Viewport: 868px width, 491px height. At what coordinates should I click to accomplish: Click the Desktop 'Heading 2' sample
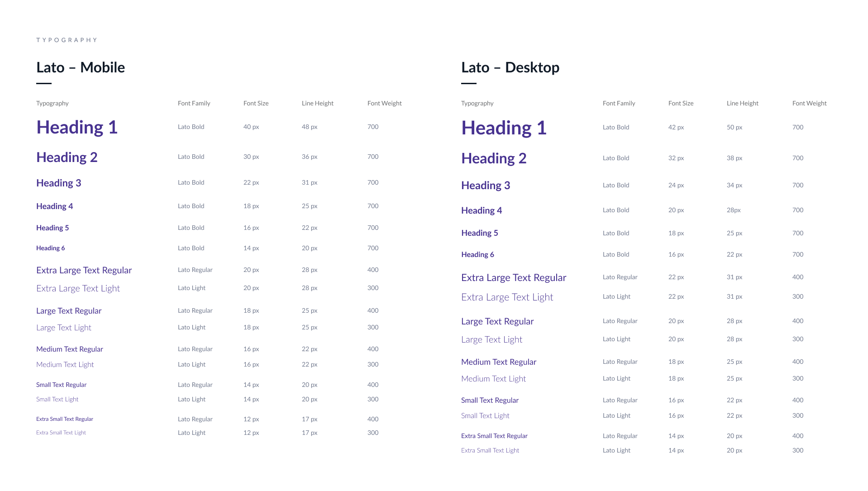point(494,158)
